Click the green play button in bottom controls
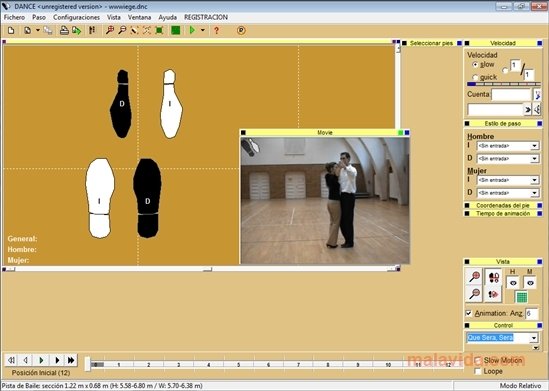Screen dimensions: 549x391 pos(41,360)
